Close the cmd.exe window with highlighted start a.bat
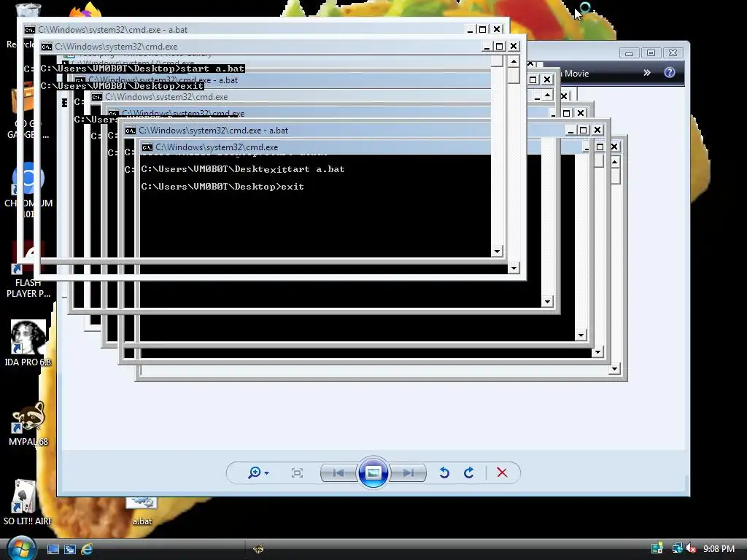747x560 pixels. (513, 46)
